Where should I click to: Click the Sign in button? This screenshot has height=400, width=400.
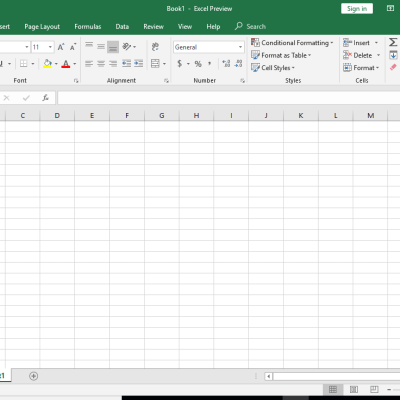[357, 9]
